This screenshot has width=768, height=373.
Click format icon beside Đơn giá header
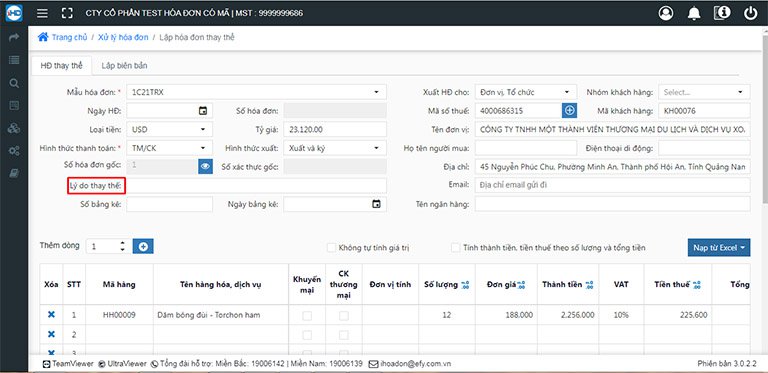tap(521, 285)
